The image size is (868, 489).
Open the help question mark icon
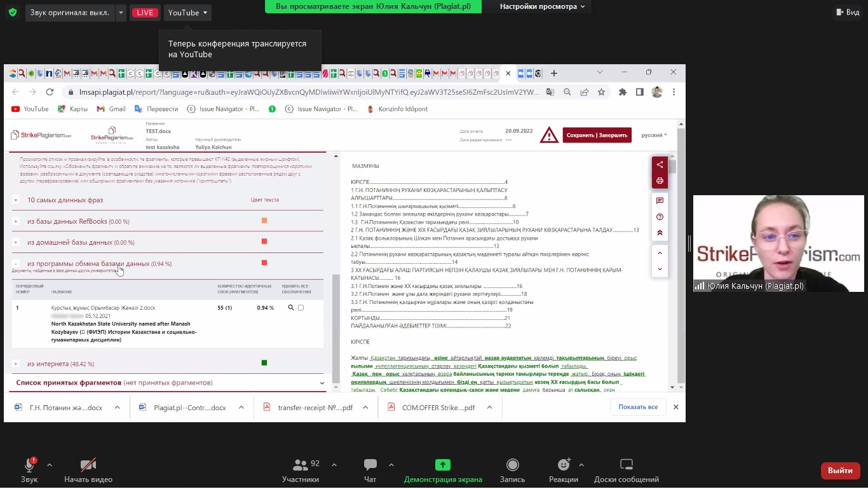click(x=660, y=217)
